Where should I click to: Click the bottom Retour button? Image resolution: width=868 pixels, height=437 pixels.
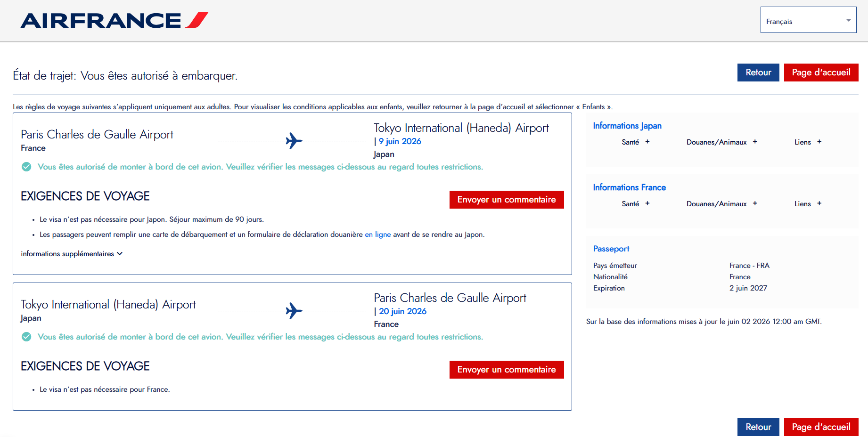coord(758,427)
